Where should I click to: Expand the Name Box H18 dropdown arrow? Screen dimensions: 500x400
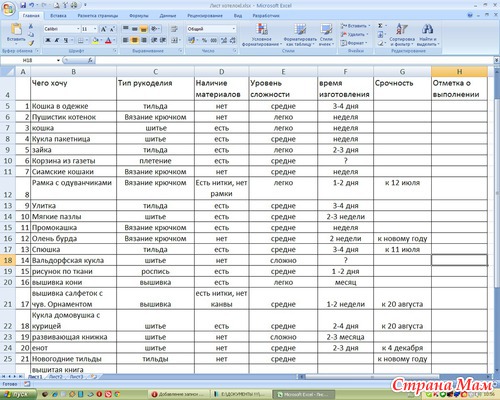pos(58,60)
